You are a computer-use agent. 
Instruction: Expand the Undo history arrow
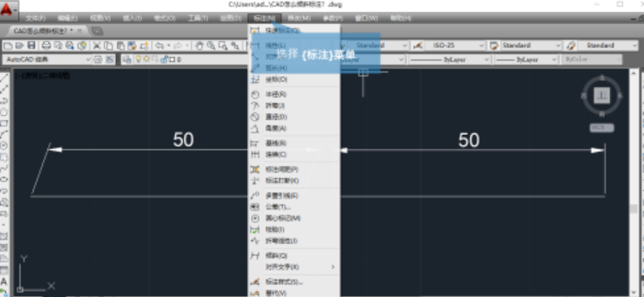[x=169, y=45]
